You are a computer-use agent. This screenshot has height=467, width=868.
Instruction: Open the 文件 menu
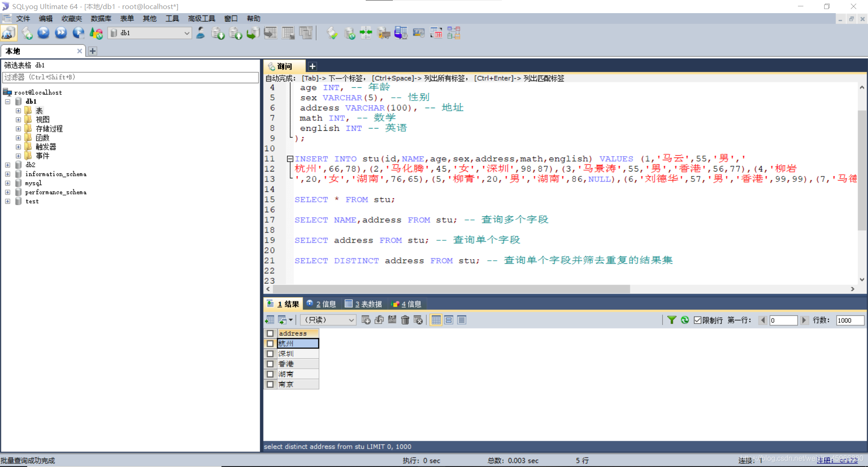tap(23, 19)
